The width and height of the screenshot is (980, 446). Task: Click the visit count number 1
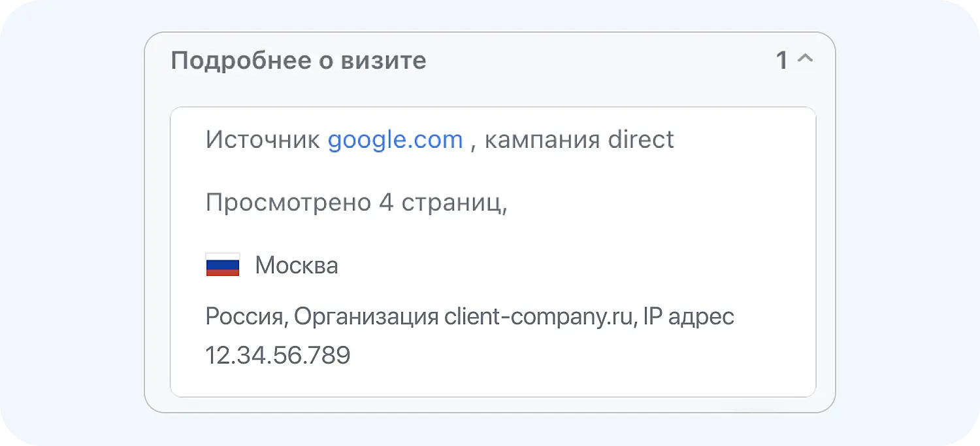(x=782, y=61)
